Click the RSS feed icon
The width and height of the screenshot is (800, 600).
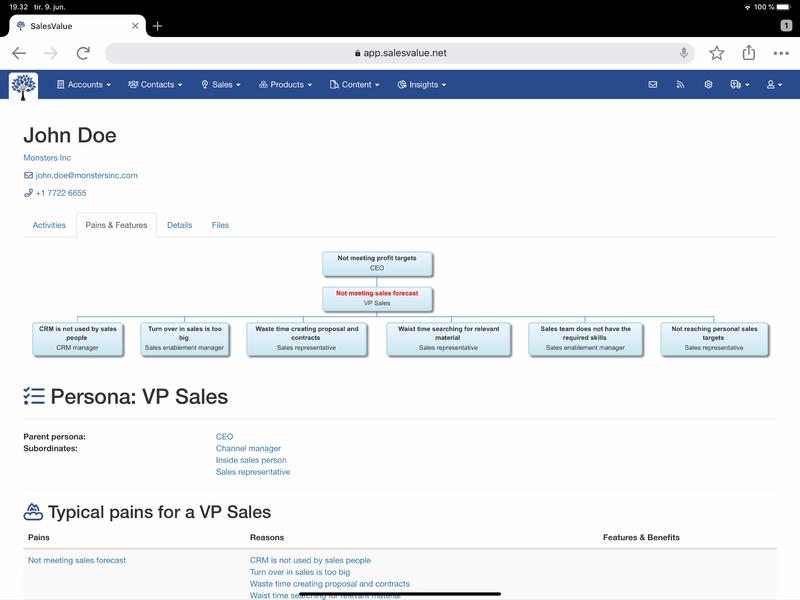click(680, 85)
